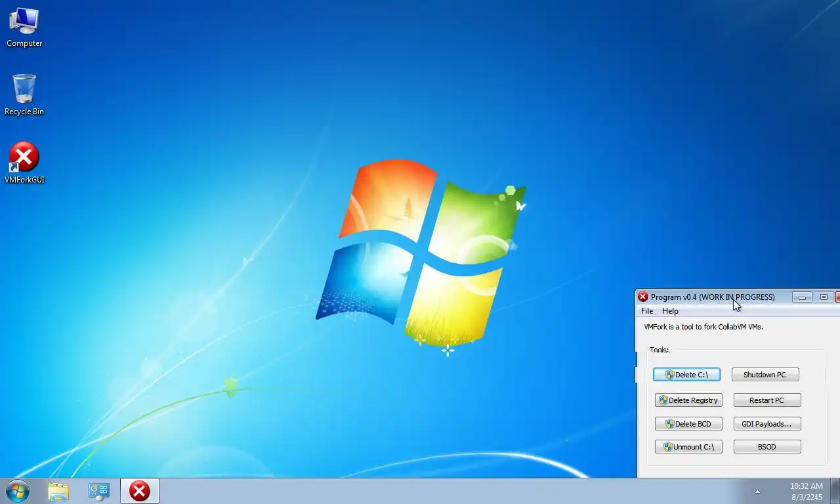Open the Help menu in Program v0.4
This screenshot has width=840, height=504.
click(x=670, y=311)
